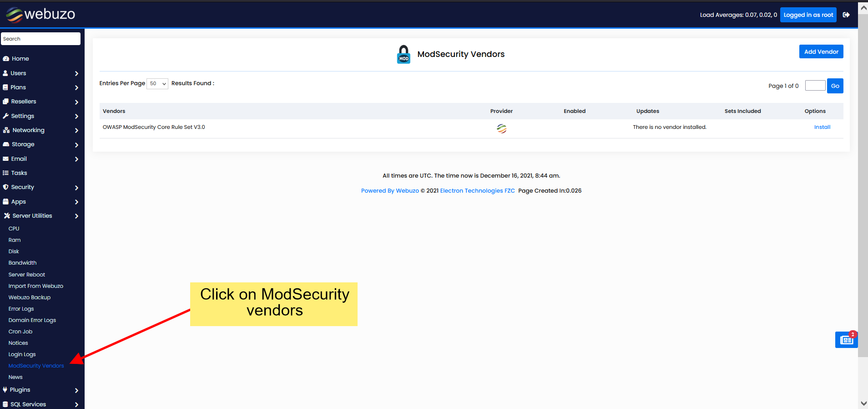Click the provider logo in the OWASP row
Screen dimensions: 868x409
[x=501, y=129]
